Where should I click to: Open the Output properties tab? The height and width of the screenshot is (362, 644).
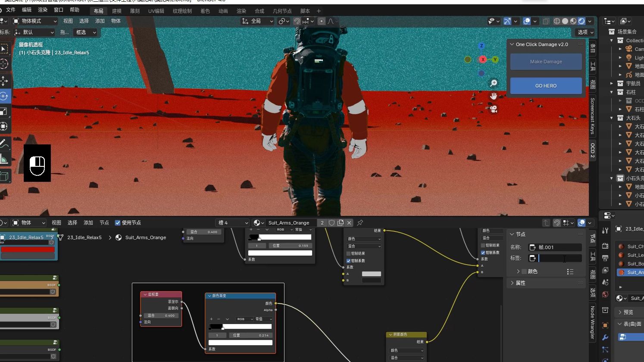605,258
